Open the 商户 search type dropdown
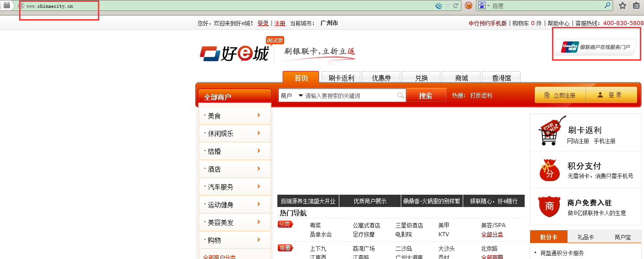The width and height of the screenshot is (644, 259). (291, 96)
